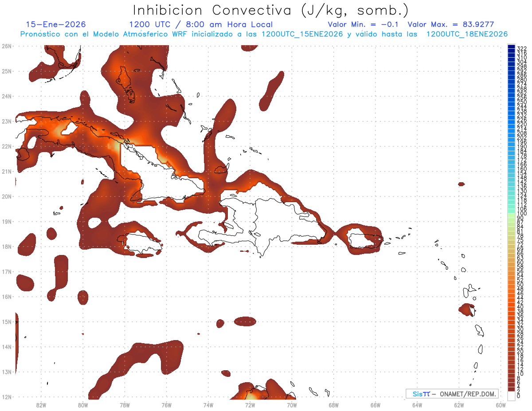
Task: Click the 72W longitude label
Action: pos(250,405)
